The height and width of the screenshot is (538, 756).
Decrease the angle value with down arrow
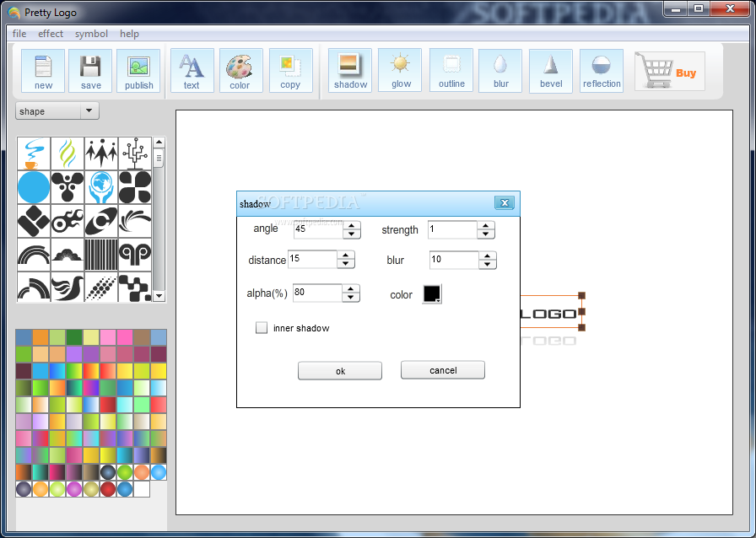click(x=352, y=234)
